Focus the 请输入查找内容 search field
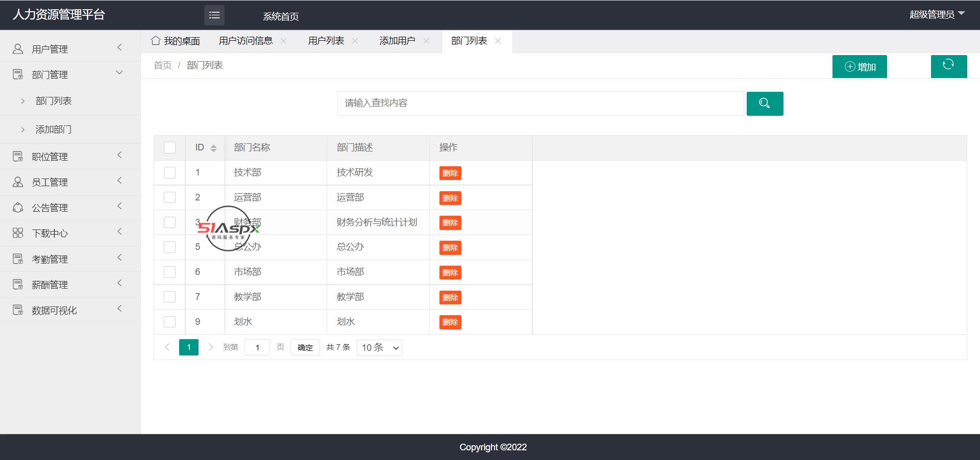Viewport: 980px width, 460px height. pos(541,104)
